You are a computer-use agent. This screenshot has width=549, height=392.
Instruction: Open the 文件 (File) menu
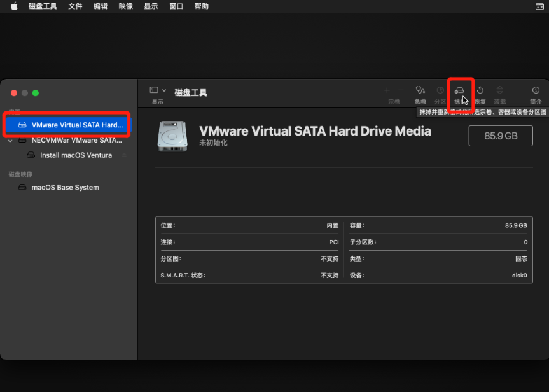pos(75,6)
